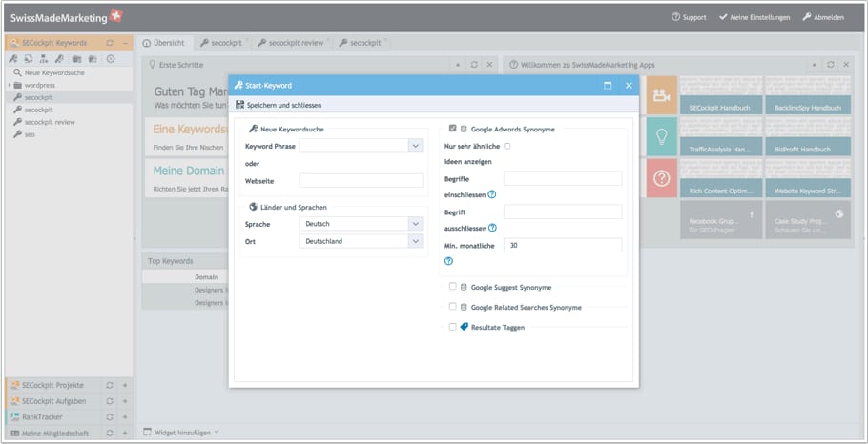Close the Erste Schritte widget
Screen dimensions: 868x444
coord(490,65)
